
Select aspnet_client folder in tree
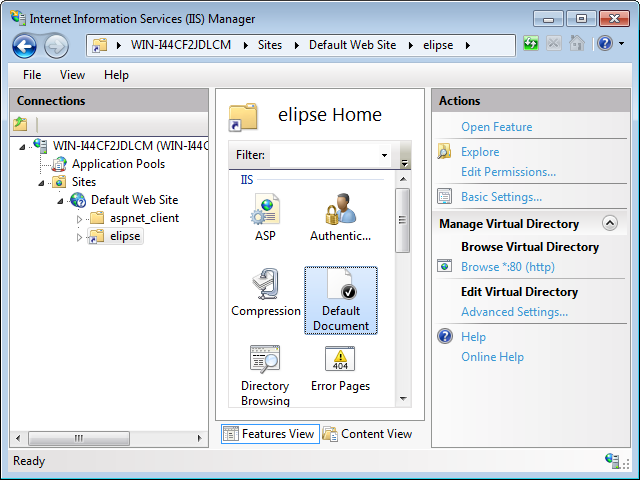point(144,218)
